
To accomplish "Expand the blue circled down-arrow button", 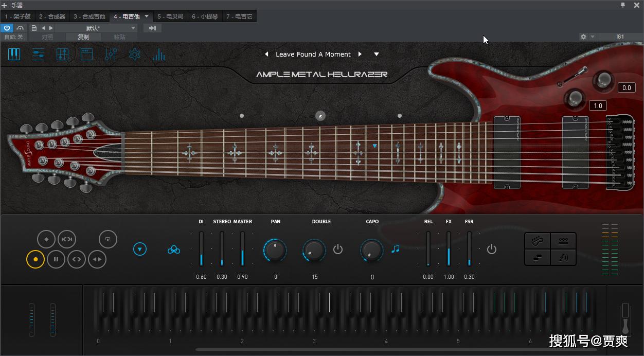I will coord(140,250).
